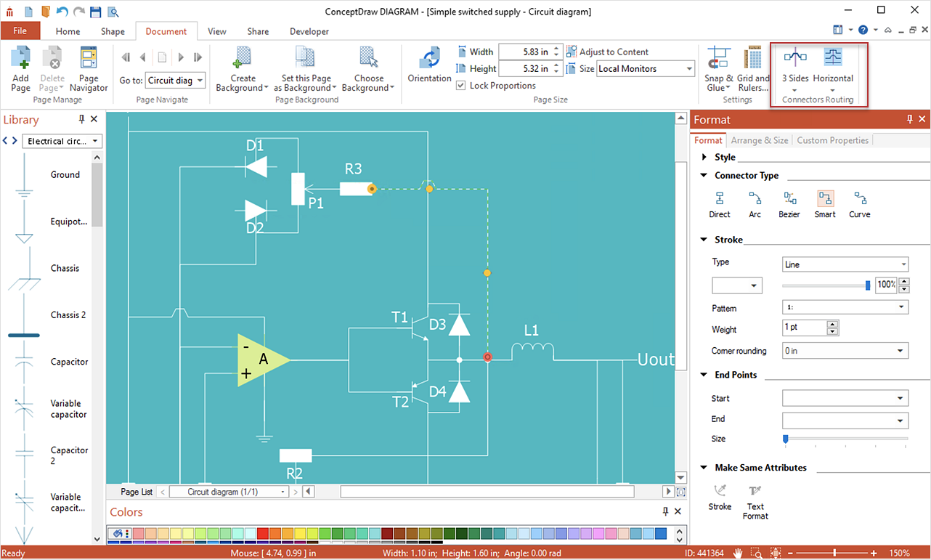Expand the Corner rounding dropdown

point(845,351)
